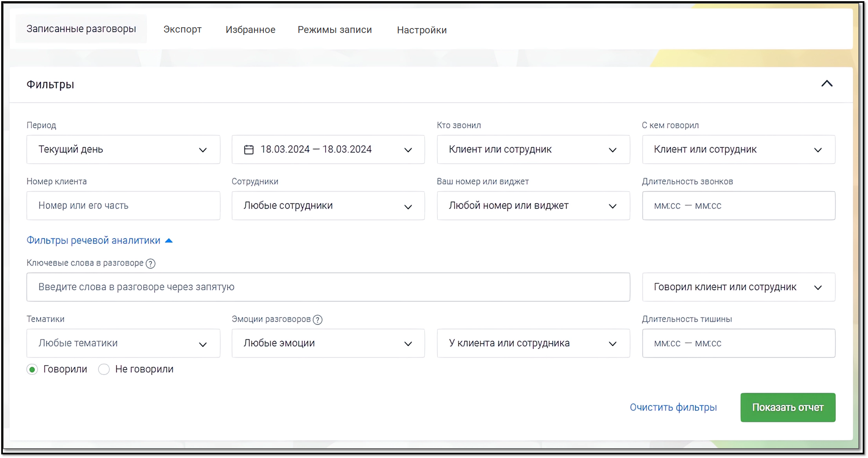Collapse the Фильтры panel with the chevron
The height and width of the screenshot is (458, 868).
pyautogui.click(x=827, y=84)
